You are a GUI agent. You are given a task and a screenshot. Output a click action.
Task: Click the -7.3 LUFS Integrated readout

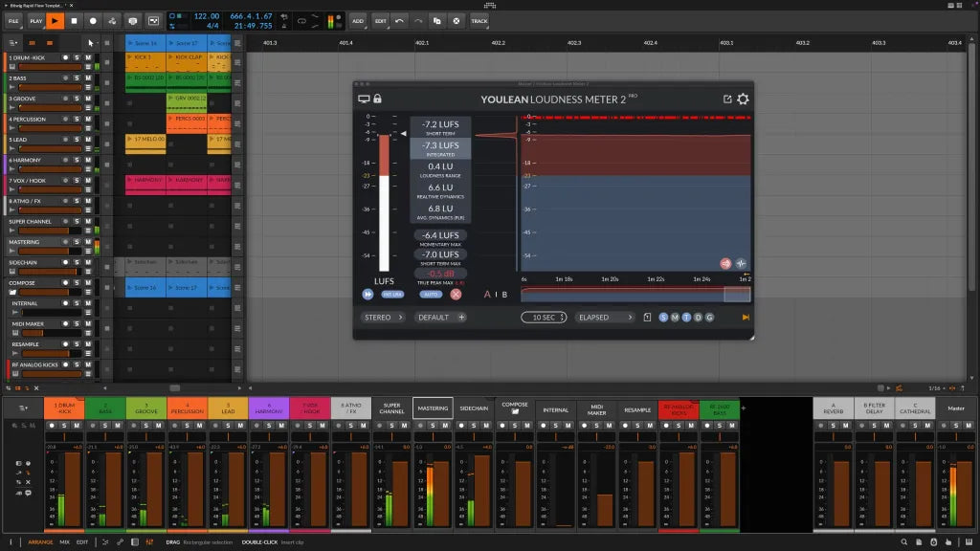440,148
